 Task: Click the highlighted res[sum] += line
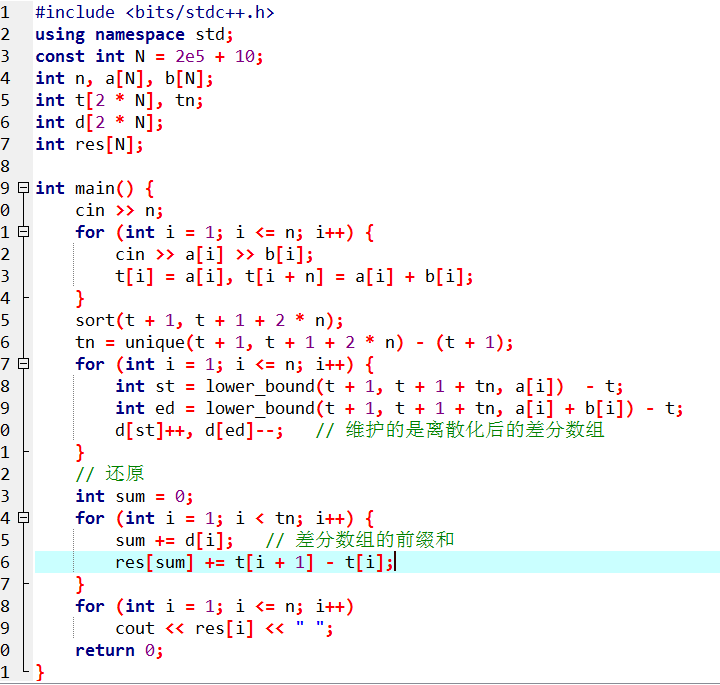coord(255,562)
